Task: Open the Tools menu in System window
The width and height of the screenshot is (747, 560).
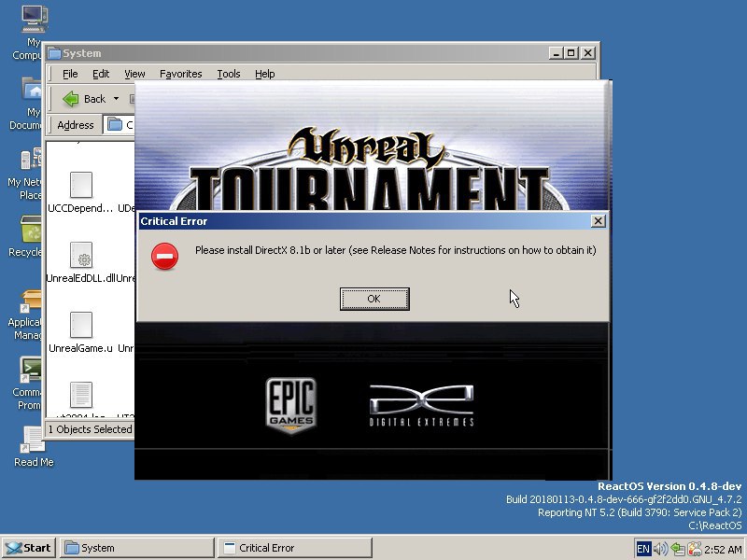Action: pyautogui.click(x=229, y=74)
